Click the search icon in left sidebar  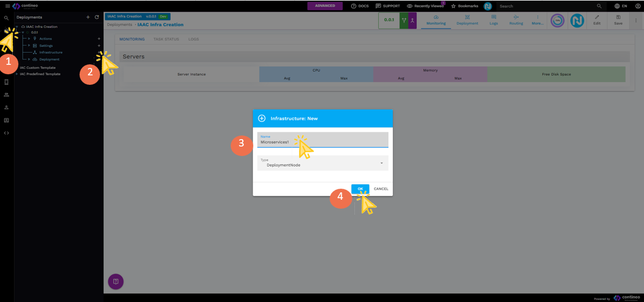coord(6,18)
